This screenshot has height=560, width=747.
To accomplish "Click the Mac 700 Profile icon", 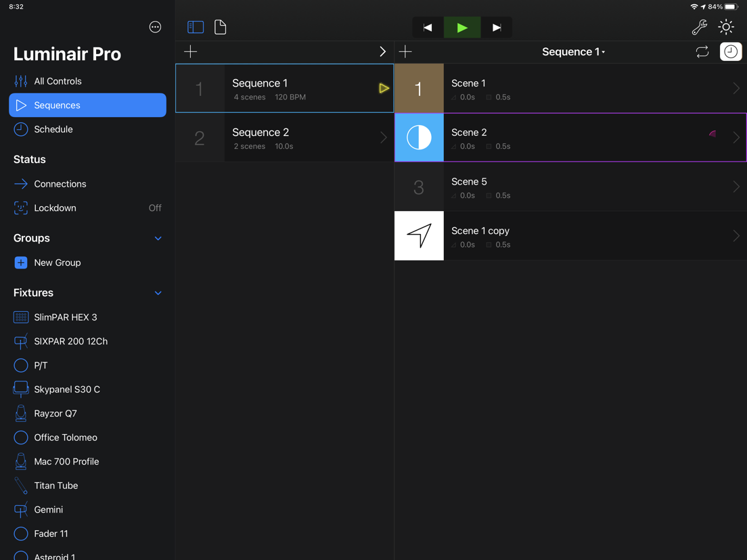I will [x=21, y=461].
